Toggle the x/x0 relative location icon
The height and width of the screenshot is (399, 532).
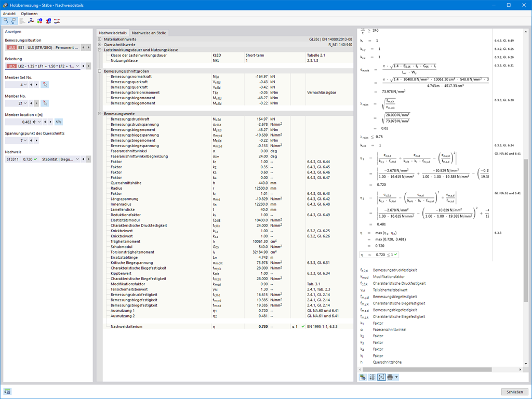point(59,122)
